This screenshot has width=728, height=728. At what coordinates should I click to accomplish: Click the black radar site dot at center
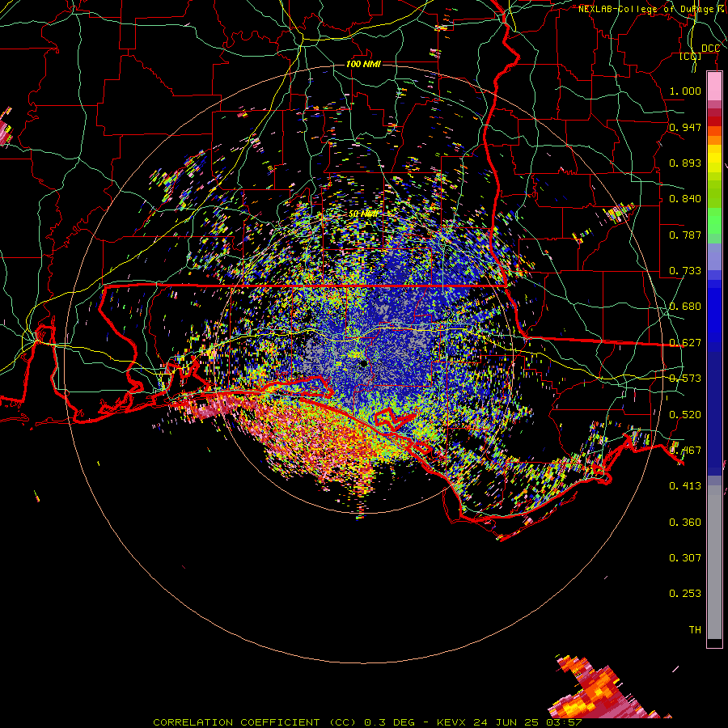(x=363, y=363)
